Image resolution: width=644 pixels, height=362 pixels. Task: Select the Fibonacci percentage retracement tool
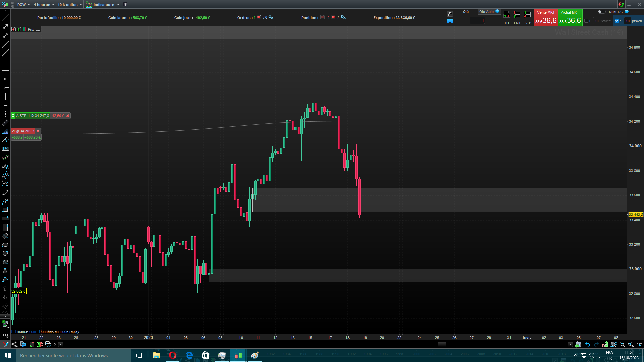pos(5,149)
